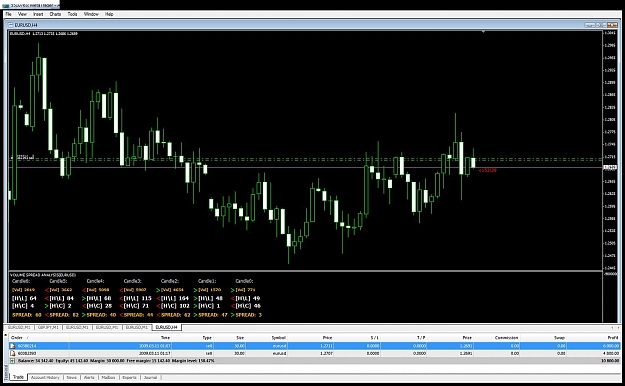Click the Balance and Equity summary line
625x386 pixels.
pos(116,360)
